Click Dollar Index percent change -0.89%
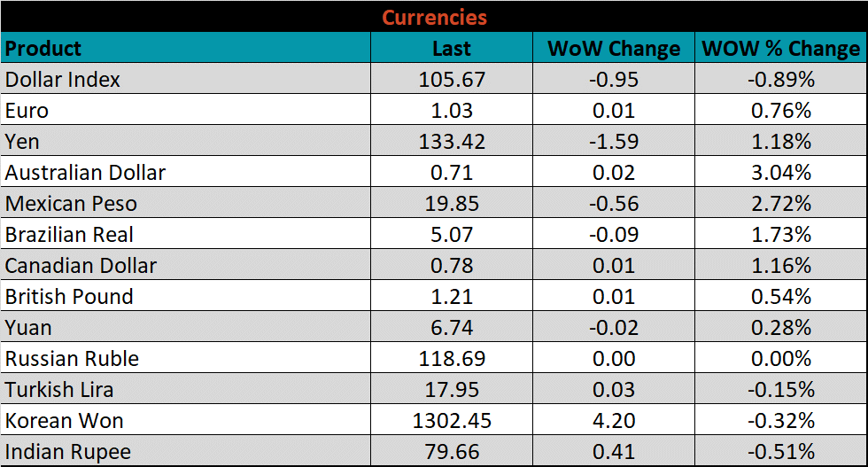This screenshot has height=467, width=868. tap(780, 80)
